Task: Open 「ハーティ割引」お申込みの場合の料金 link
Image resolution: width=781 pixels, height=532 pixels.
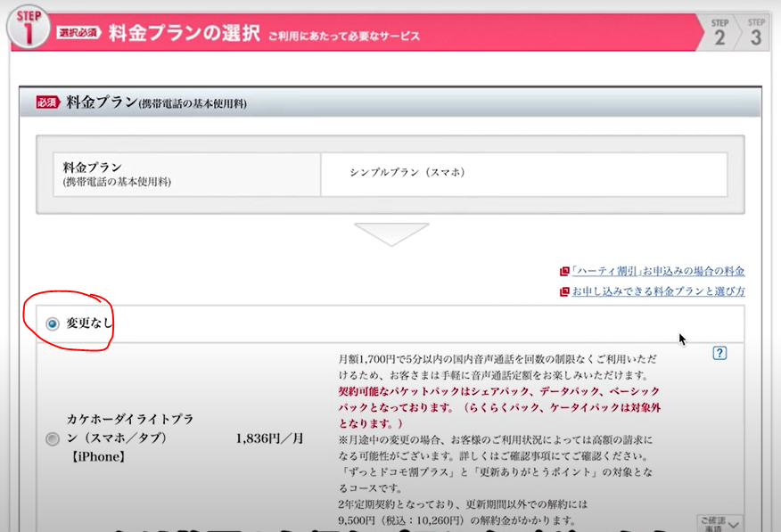Action: point(658,272)
